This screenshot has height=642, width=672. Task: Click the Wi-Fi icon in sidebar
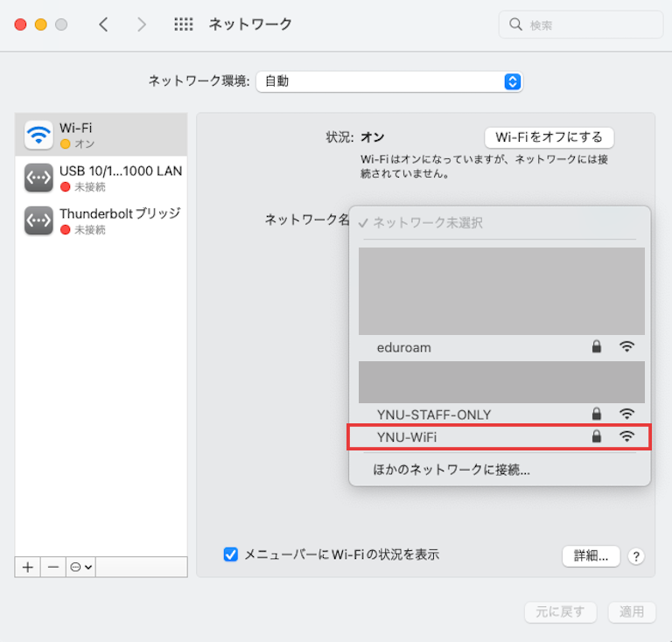[38, 135]
